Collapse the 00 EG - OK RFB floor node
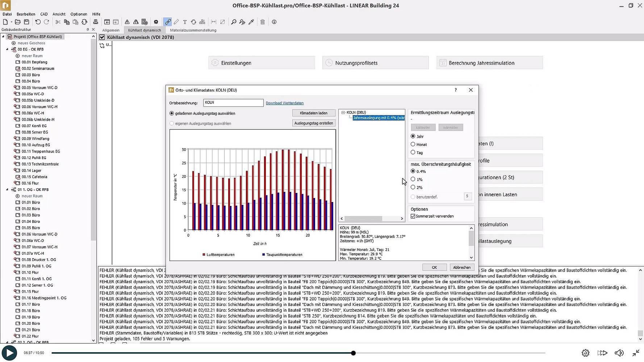644x362 pixels. coord(7,49)
